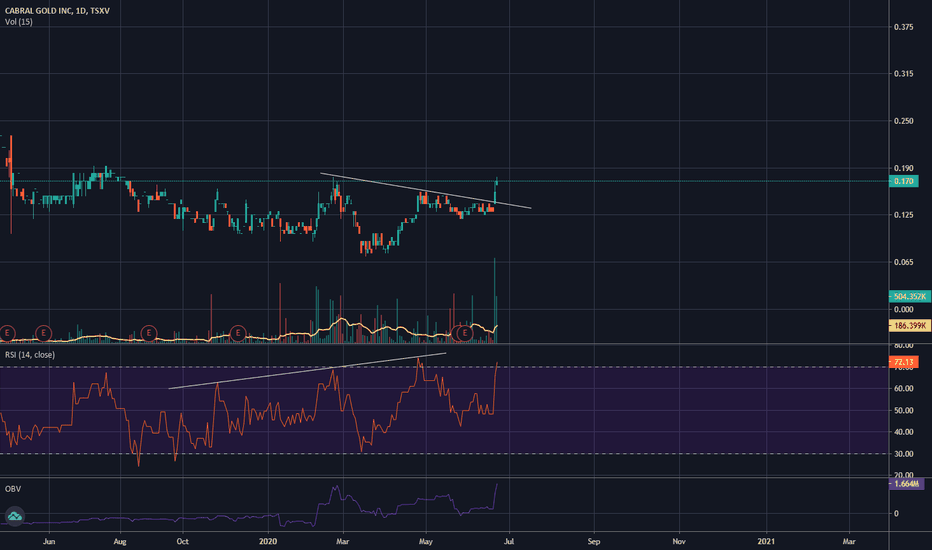Click the CABRAL GOLD INC, 1D, TSXV title
The height and width of the screenshot is (550, 932).
57,11
